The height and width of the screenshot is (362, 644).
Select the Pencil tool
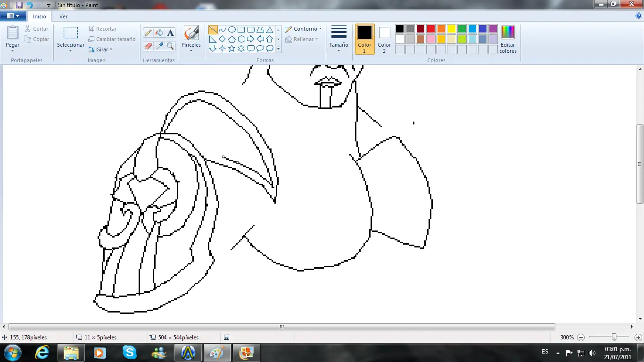coord(148,33)
